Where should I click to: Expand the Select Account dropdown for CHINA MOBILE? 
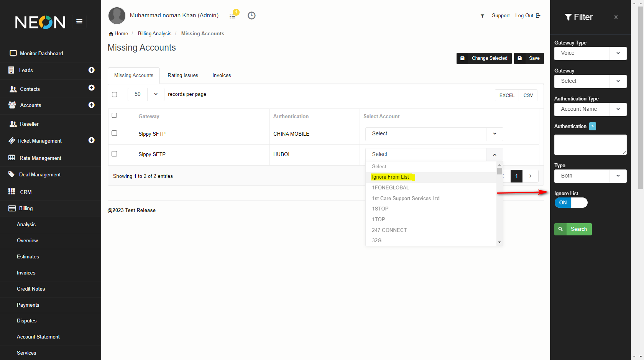coord(434,134)
